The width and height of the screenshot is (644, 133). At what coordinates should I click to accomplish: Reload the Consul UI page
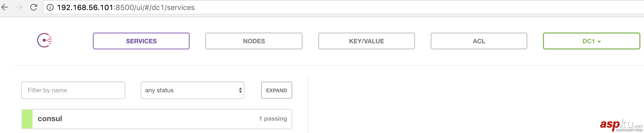click(x=34, y=7)
